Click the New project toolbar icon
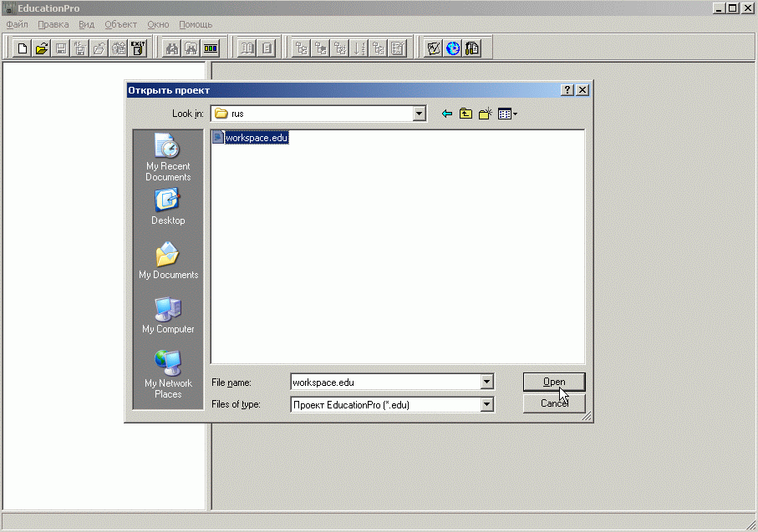Screen dimensions: 758x532 click(x=23, y=48)
